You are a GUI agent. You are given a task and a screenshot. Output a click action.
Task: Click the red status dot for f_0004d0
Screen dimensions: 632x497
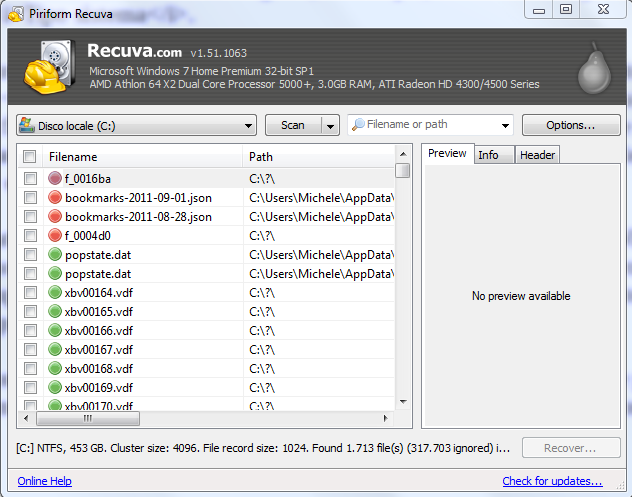click(x=55, y=235)
